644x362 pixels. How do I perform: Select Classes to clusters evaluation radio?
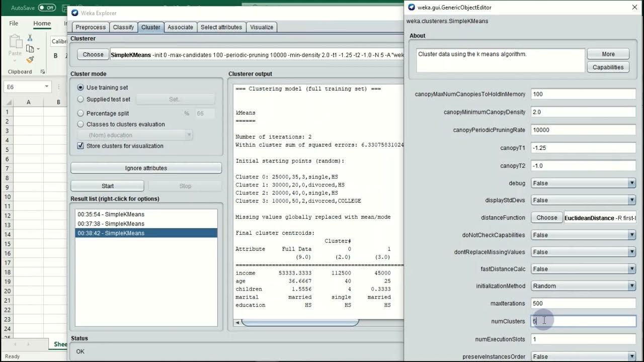80,124
